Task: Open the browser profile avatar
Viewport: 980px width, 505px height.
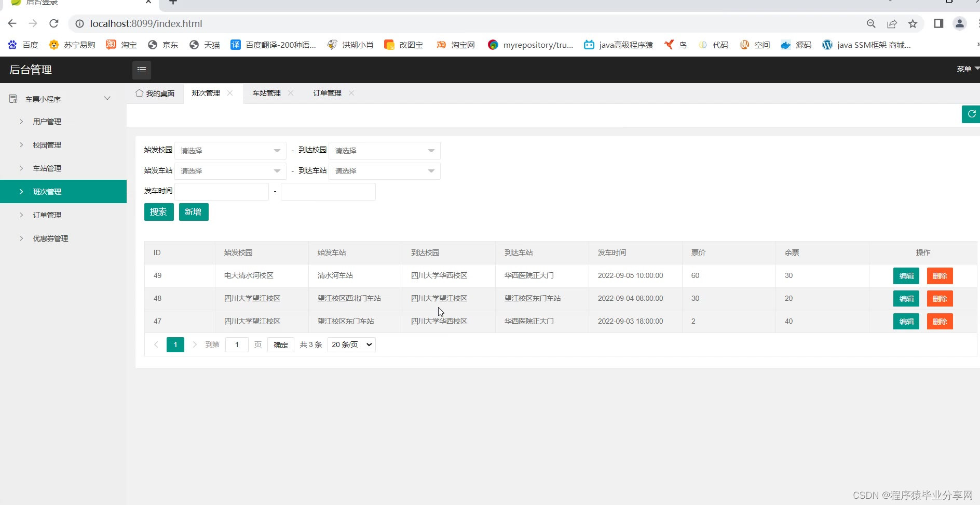Action: coord(960,23)
